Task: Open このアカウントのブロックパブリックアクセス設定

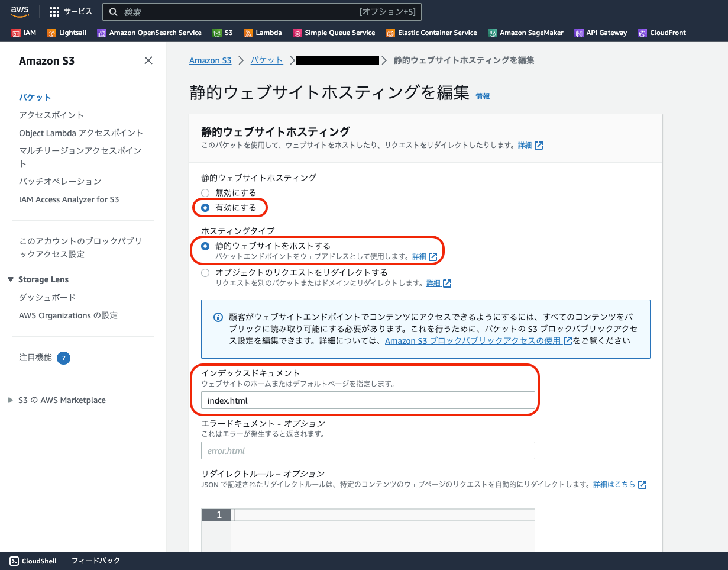Action: pos(80,247)
